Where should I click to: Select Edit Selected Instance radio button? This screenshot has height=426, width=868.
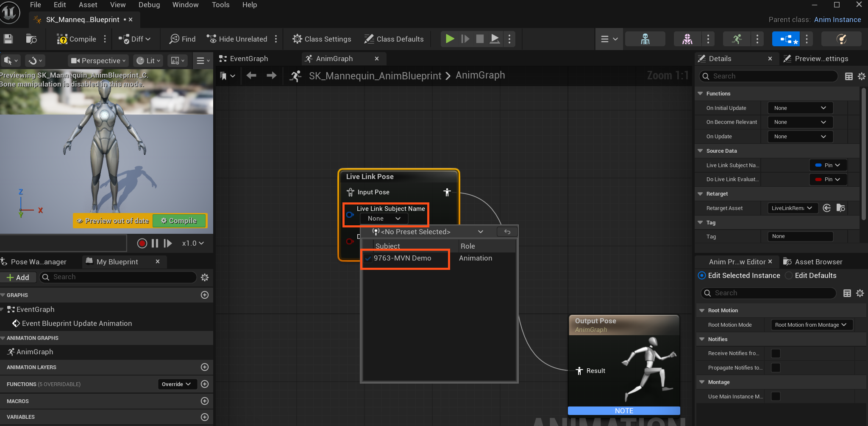pos(702,275)
